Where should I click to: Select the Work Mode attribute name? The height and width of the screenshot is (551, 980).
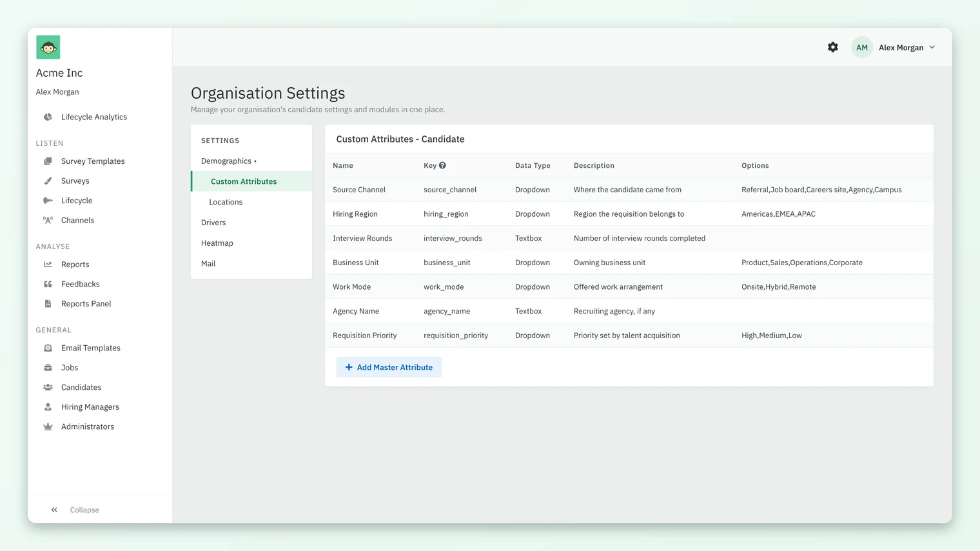point(352,287)
